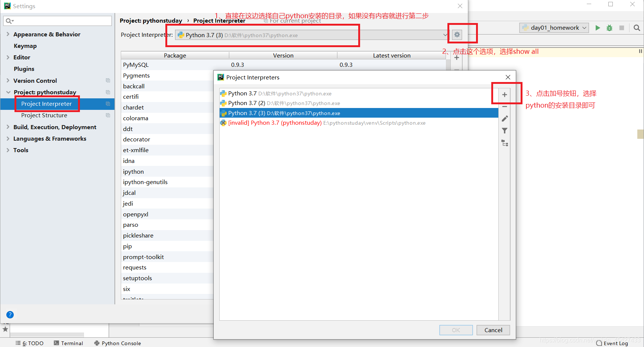
Task: Select Project Structure settings item
Action: coord(44,115)
